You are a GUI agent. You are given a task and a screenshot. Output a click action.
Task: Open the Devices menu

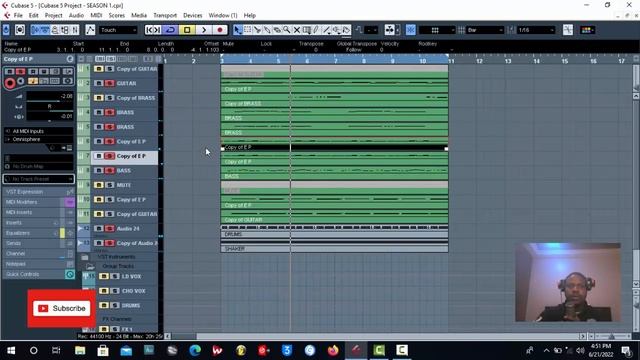[x=193, y=16]
